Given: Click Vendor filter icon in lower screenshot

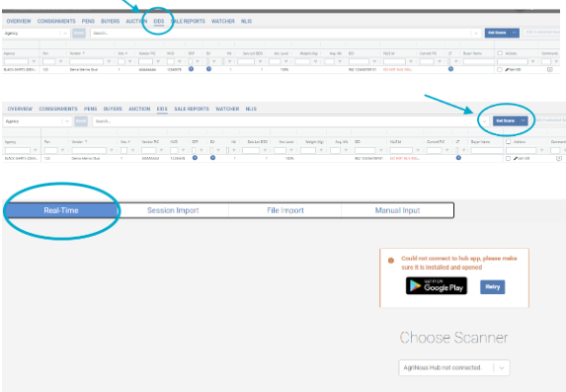Looking at the screenshot, I should point(112,150).
